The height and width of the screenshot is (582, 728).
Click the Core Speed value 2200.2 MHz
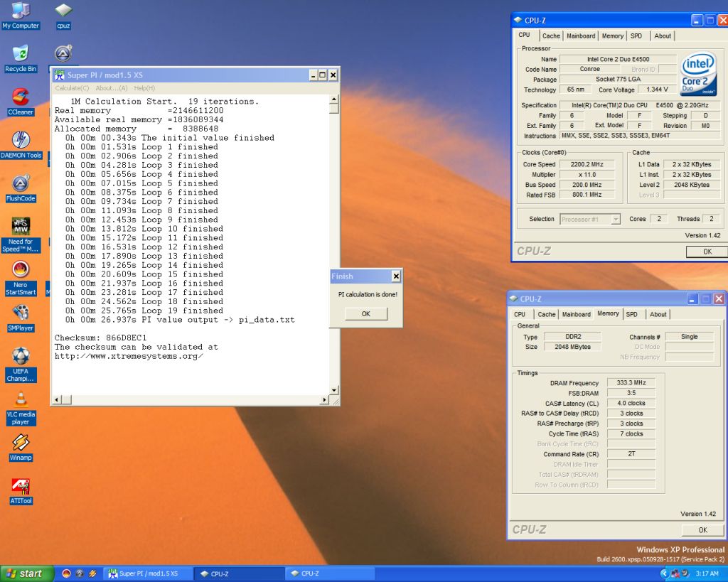(x=587, y=164)
